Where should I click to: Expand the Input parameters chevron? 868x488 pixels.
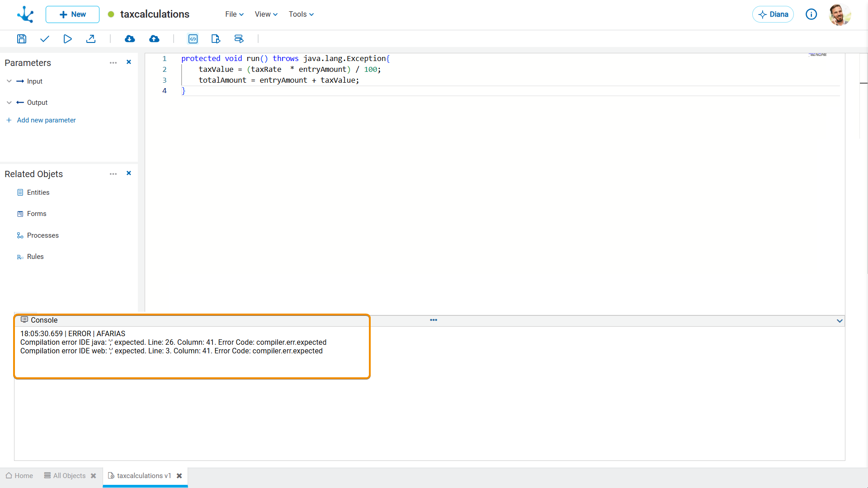pyautogui.click(x=9, y=81)
